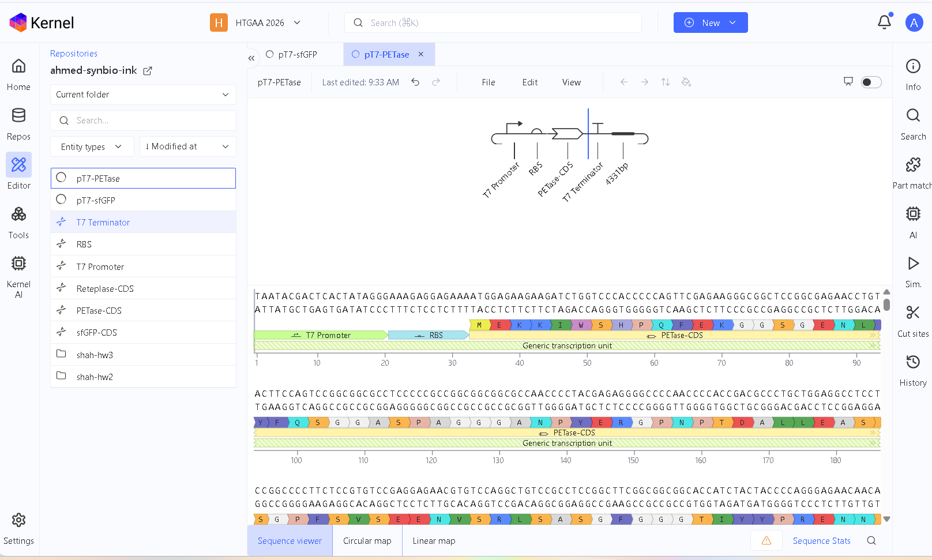Screen dimensions: 932x560
Task: Switch to the Linear map tab
Action: [x=434, y=540]
